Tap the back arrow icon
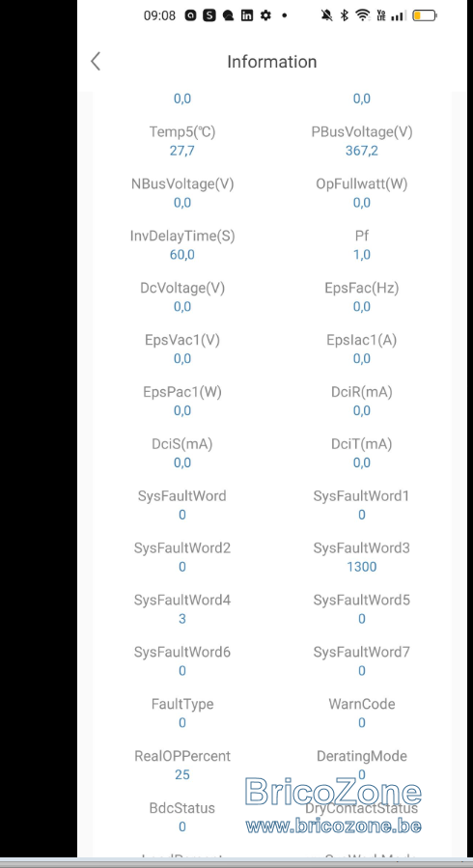Screen dimensions: 473x868 click(96, 62)
